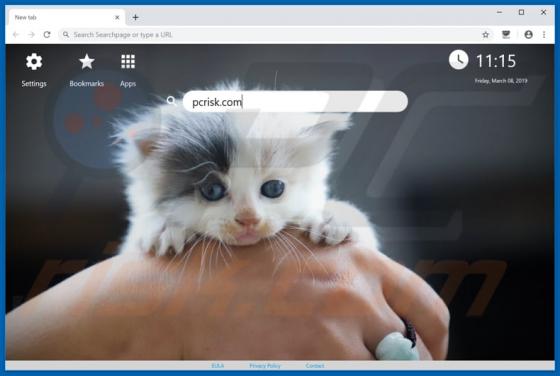Image resolution: width=560 pixels, height=376 pixels.
Task: Open the EULA link in footer
Action: (x=218, y=366)
